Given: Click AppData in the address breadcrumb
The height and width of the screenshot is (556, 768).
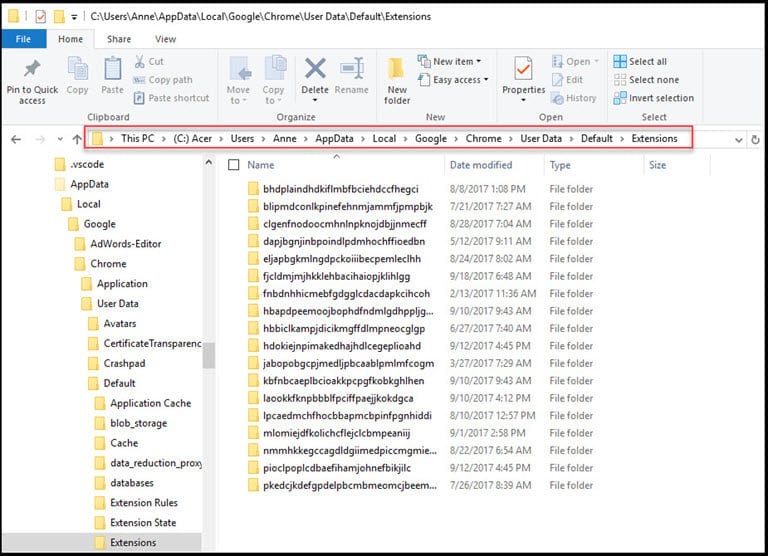Looking at the screenshot, I should coord(334,139).
